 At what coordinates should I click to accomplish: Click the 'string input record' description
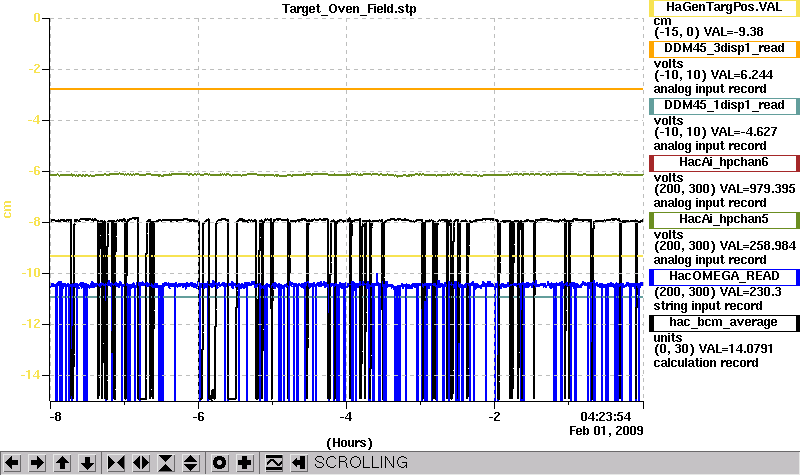pyautogui.click(x=708, y=306)
